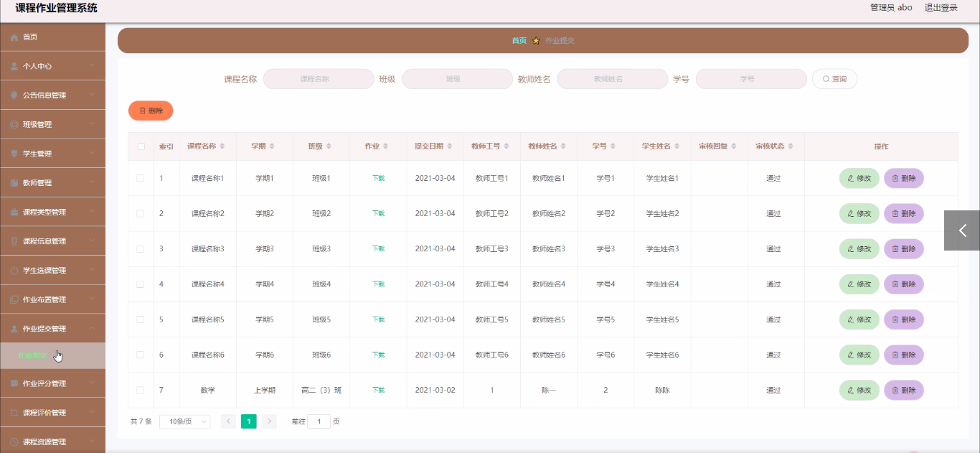Expand 公告信息管理 menu chevron
The height and width of the screenshot is (453, 980).
93,95
